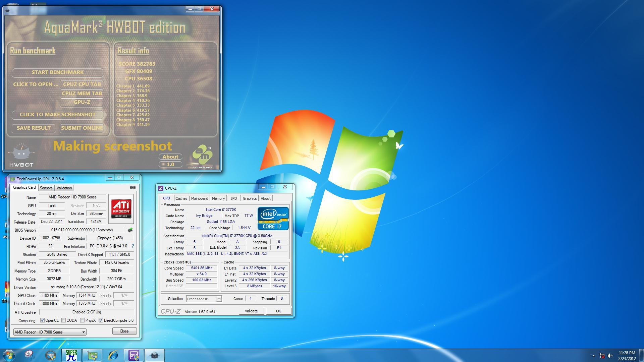This screenshot has height=362, width=644.
Task: Click the 1.0 version button in AquaMark
Action: [170, 164]
